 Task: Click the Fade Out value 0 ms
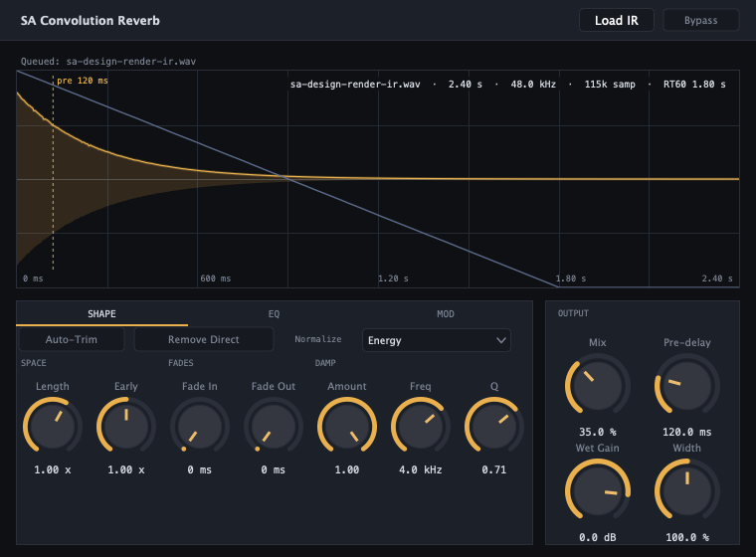tap(274, 469)
